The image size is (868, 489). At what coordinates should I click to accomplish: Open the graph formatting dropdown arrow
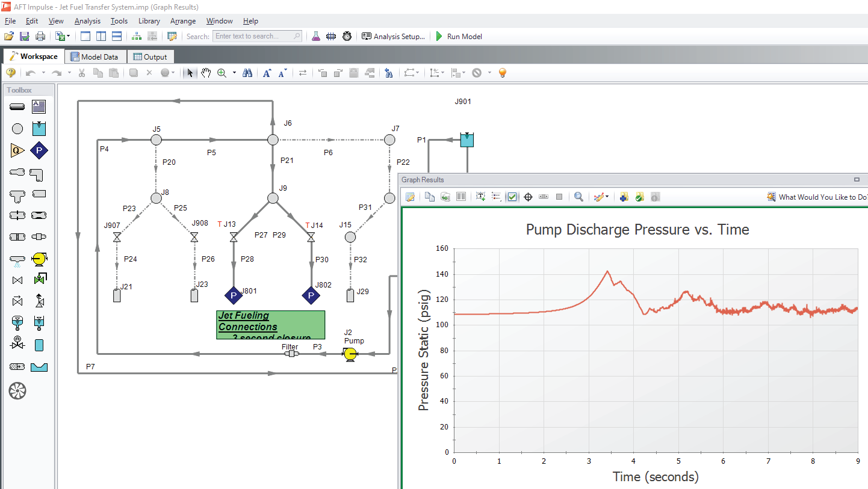click(608, 197)
